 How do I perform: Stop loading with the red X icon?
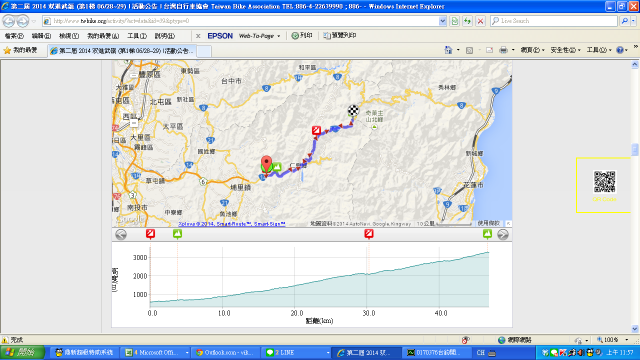coord(480,21)
